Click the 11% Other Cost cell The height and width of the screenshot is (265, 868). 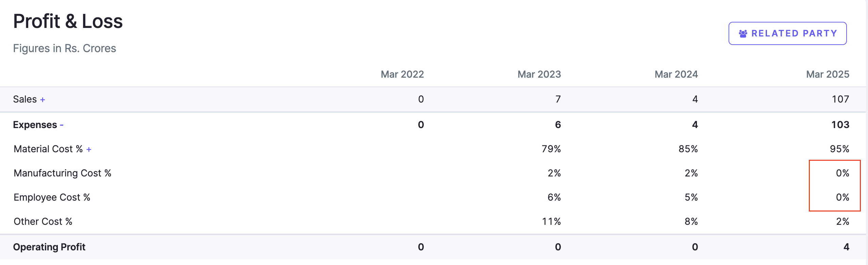pos(551,221)
